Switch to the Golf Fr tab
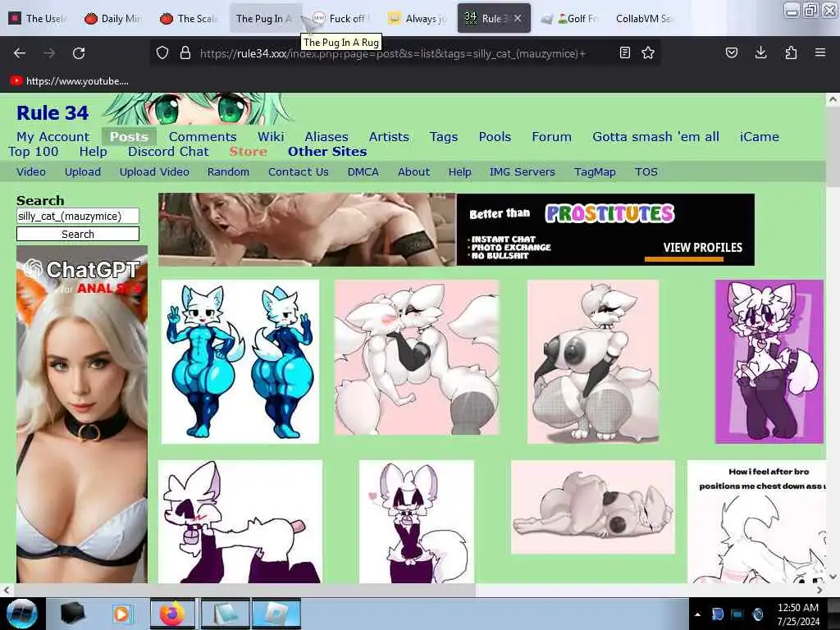The height and width of the screenshot is (630, 840). 569,18
